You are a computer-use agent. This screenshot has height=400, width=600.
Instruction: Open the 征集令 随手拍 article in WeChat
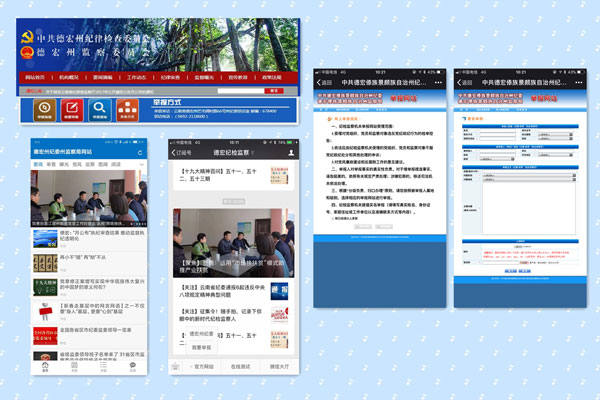(233, 315)
